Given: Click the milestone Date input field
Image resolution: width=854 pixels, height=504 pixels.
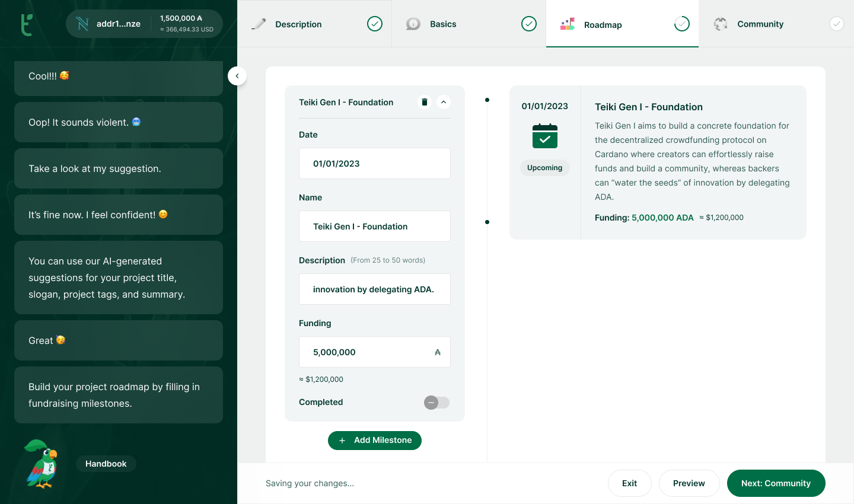Looking at the screenshot, I should [x=375, y=164].
